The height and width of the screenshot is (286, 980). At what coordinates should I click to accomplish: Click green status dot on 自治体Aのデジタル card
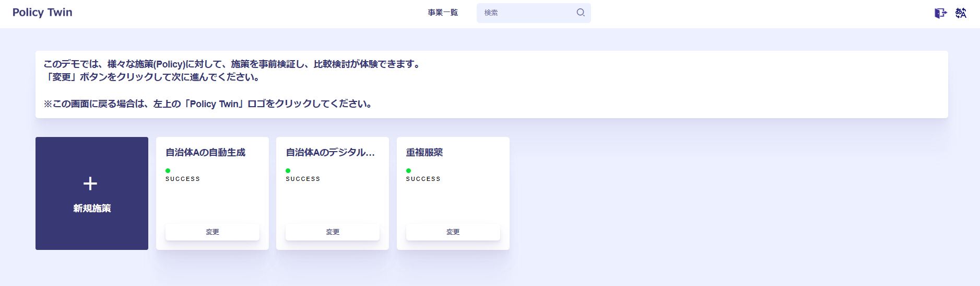tap(288, 170)
